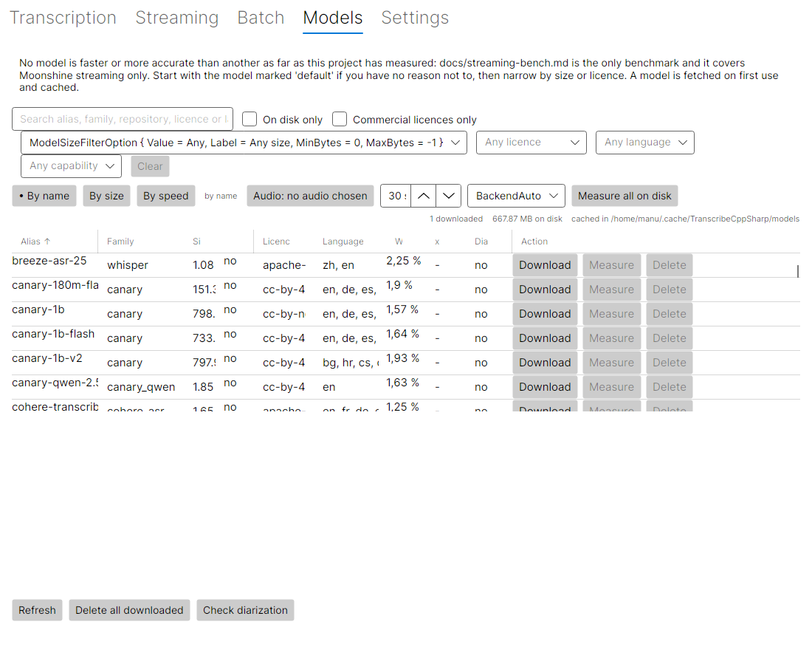This screenshot has height=650, width=812.
Task: Download the canary-1b model
Action: 545,314
